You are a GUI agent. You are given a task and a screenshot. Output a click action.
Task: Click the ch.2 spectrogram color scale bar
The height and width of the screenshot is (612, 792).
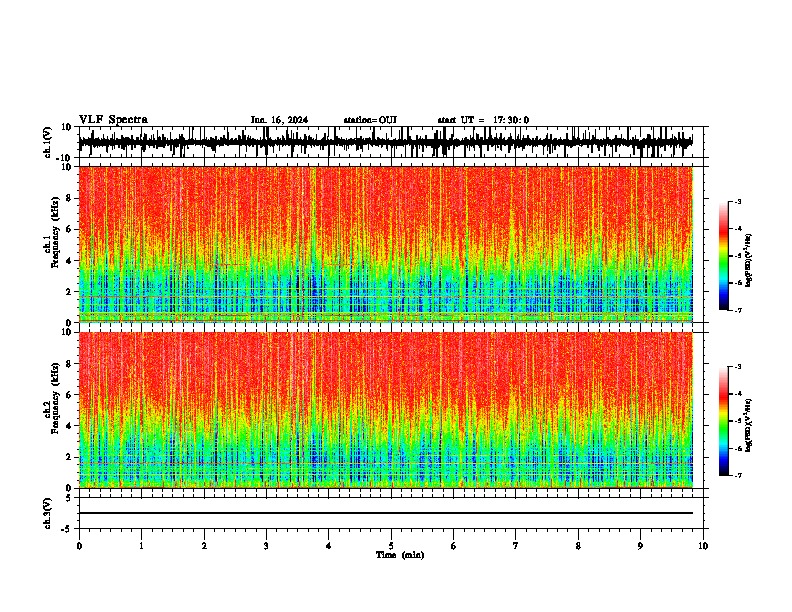tap(723, 421)
